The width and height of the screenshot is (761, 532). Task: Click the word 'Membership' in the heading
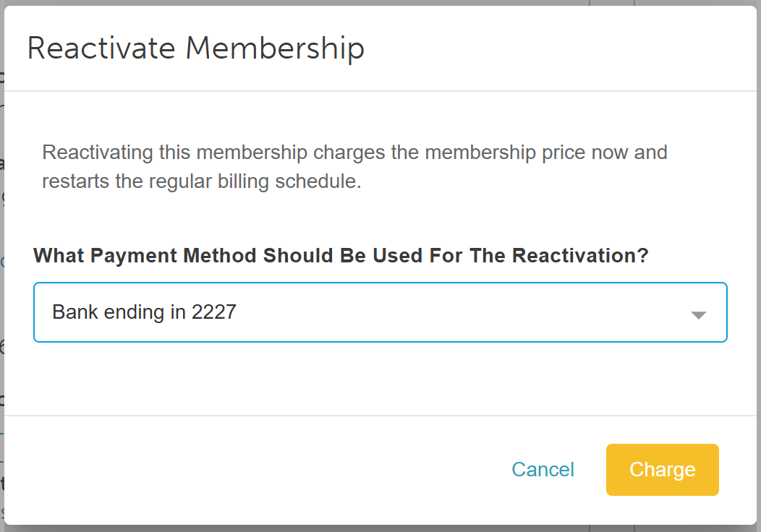[275, 48]
